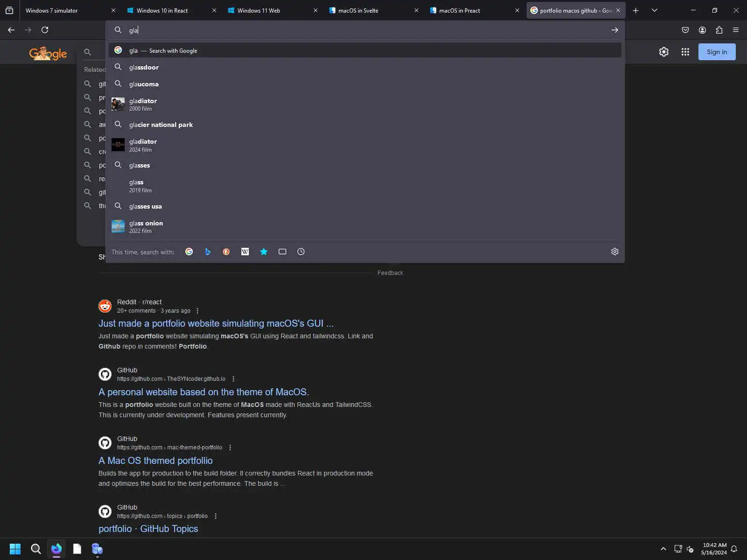Screen dimensions: 747x560
Task: Select the glaucoma suggestion
Action: click(365, 84)
